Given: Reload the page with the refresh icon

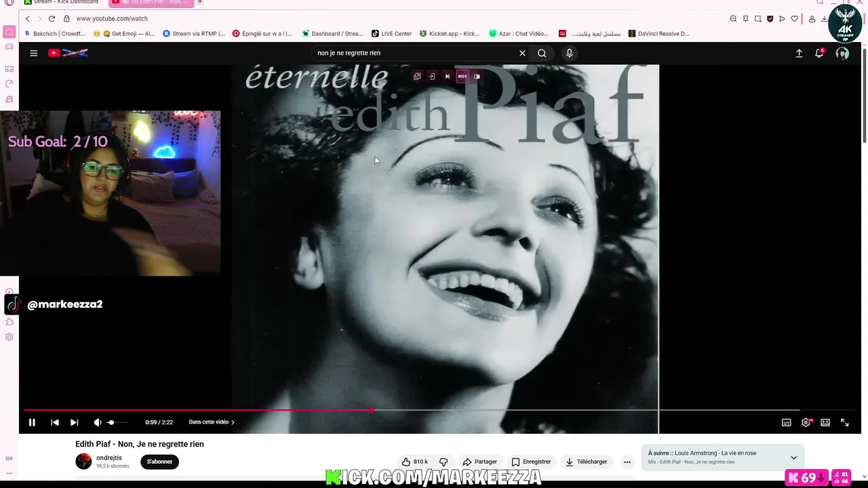Looking at the screenshot, I should 52,19.
